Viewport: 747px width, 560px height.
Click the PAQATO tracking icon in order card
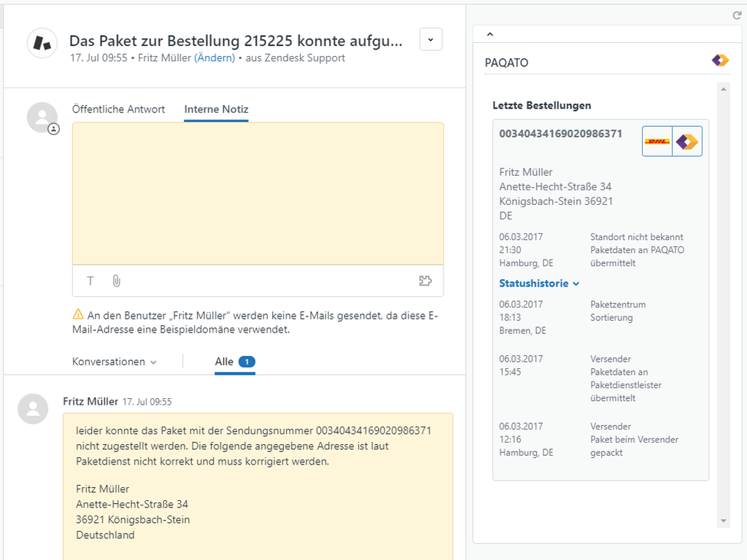click(x=686, y=141)
